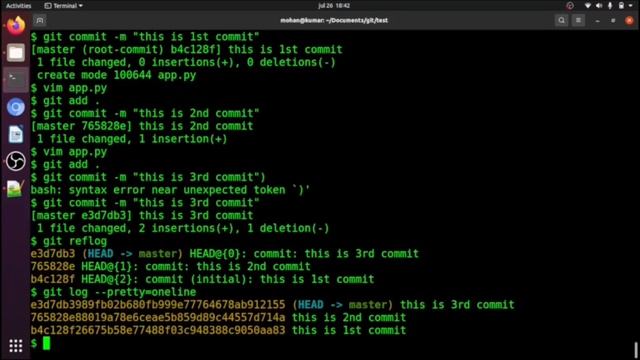The height and width of the screenshot is (360, 640).
Task: Click the HEAD@{0} reflog entry
Action: [225, 254]
